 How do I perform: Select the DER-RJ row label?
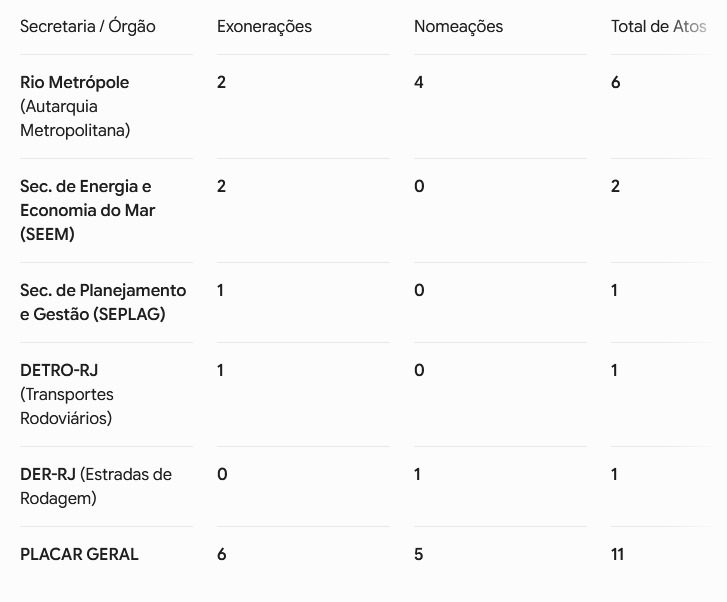(x=96, y=486)
